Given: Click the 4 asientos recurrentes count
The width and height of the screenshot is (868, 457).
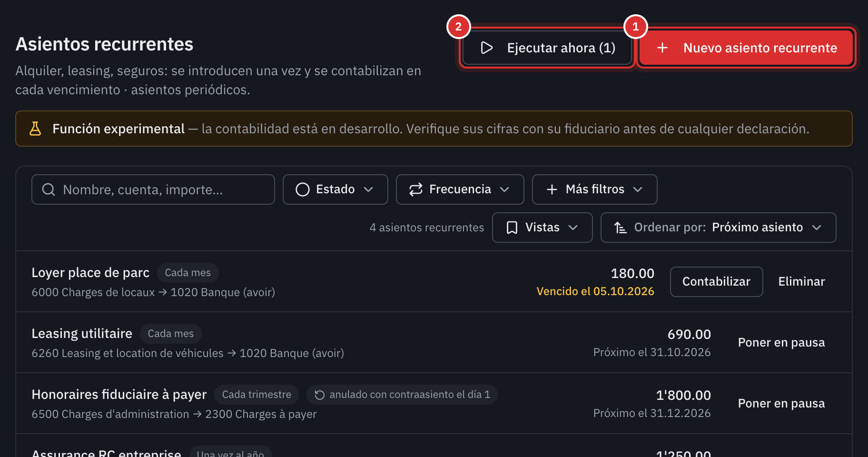Looking at the screenshot, I should point(427,228).
